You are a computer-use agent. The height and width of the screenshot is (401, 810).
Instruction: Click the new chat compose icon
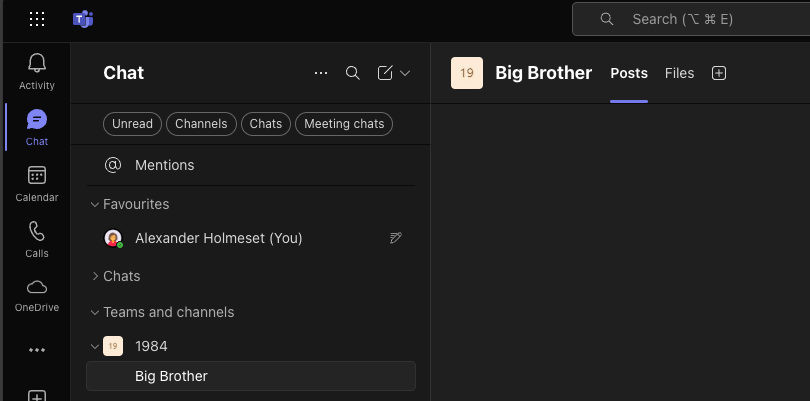(385, 73)
